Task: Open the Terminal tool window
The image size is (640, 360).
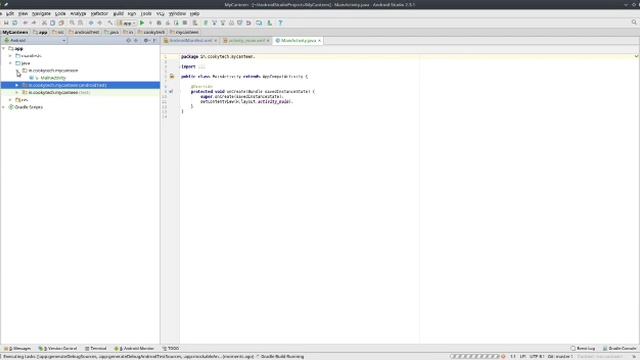Action: tap(96, 349)
